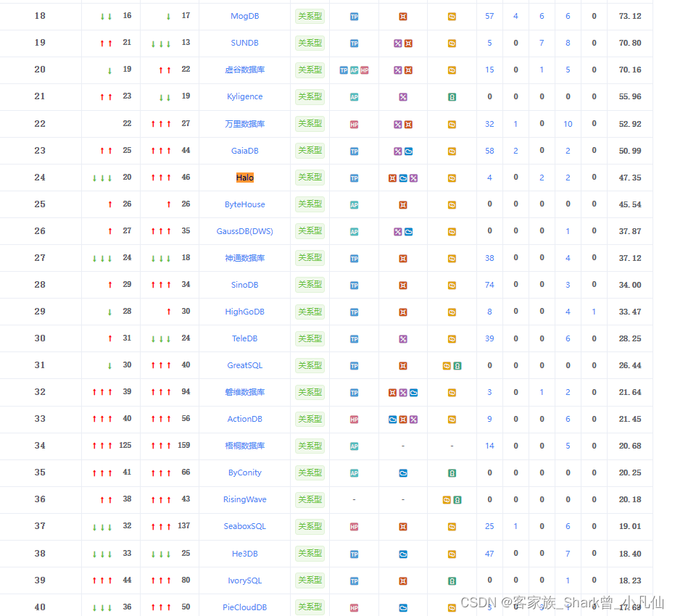Open the ByteHouse link
The width and height of the screenshot is (675, 616).
click(244, 205)
